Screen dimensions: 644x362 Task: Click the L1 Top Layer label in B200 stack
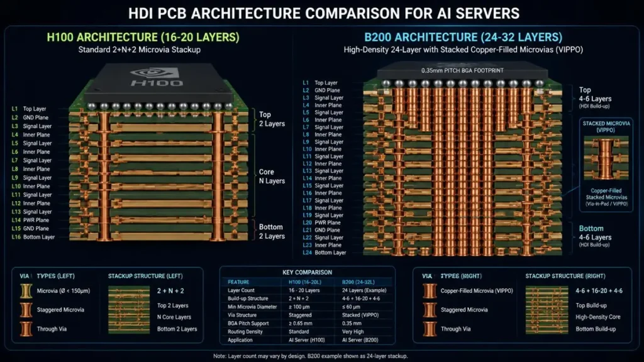[320, 83]
